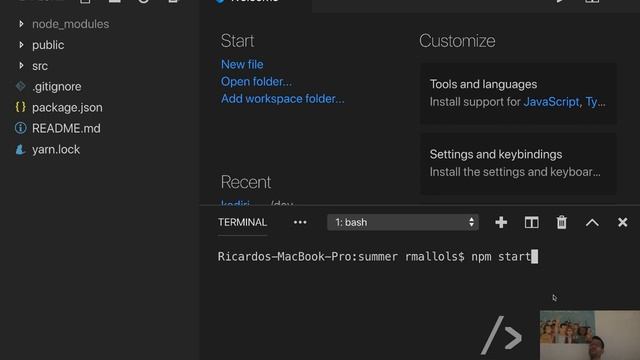Click the JavaScript language support link
This screenshot has width=640, height=360.
(x=551, y=102)
